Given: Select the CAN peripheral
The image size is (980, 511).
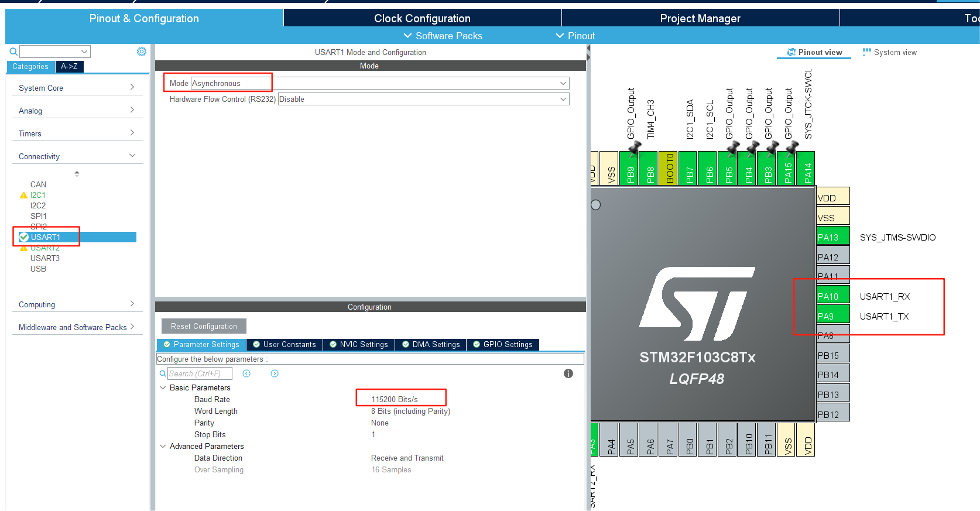Looking at the screenshot, I should pos(38,184).
